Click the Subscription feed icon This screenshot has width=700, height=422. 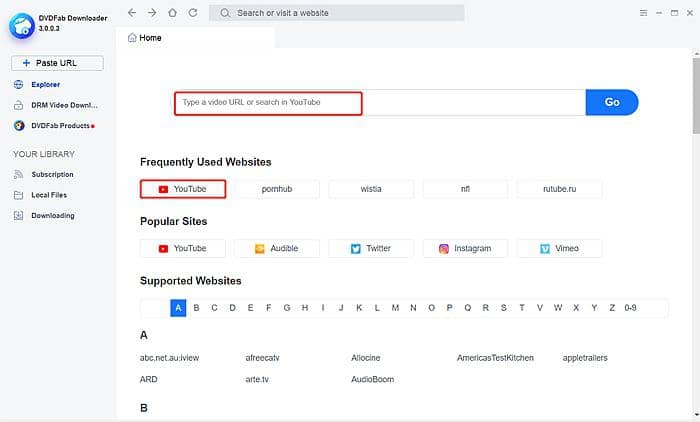point(18,174)
